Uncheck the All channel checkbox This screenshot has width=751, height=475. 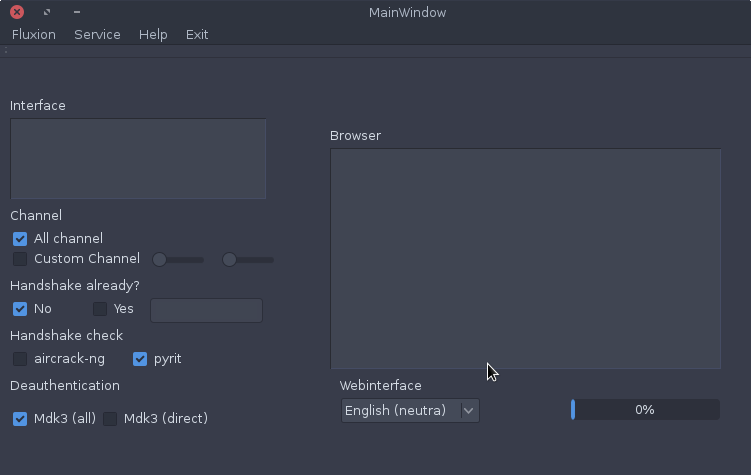coord(20,238)
